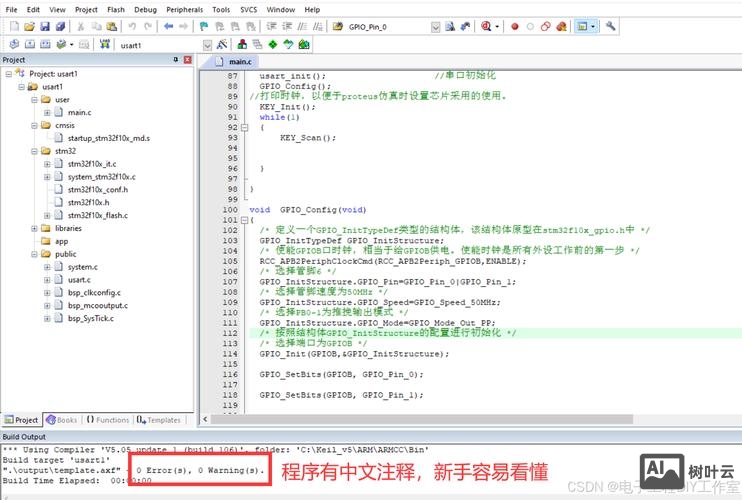742x500 pixels.
Task: Click the editor horizontal scrollbar
Action: [422, 419]
